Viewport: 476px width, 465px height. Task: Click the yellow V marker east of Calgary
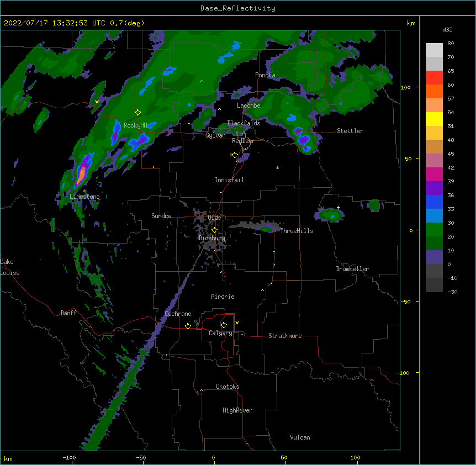point(237,323)
